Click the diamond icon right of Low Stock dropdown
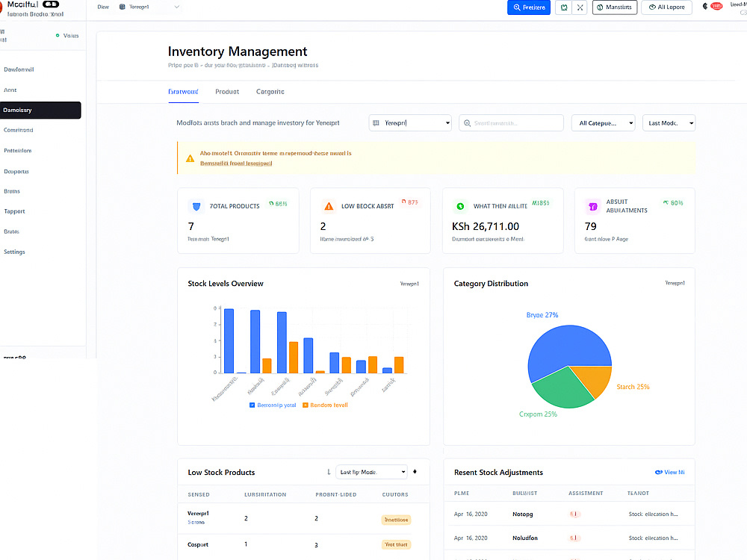 [415, 471]
